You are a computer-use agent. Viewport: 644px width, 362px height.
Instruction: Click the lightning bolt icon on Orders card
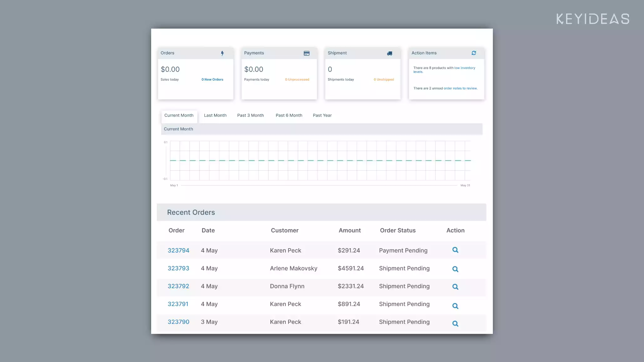pyautogui.click(x=222, y=53)
